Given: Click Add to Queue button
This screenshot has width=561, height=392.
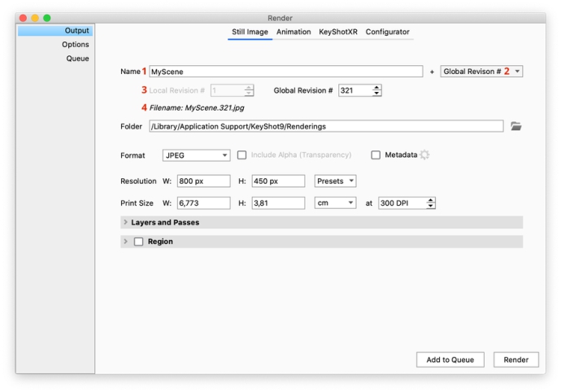Looking at the screenshot, I should pyautogui.click(x=450, y=359).
